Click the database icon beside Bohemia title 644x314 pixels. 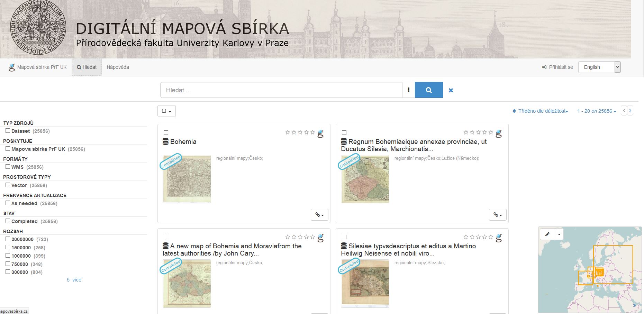pos(166,141)
